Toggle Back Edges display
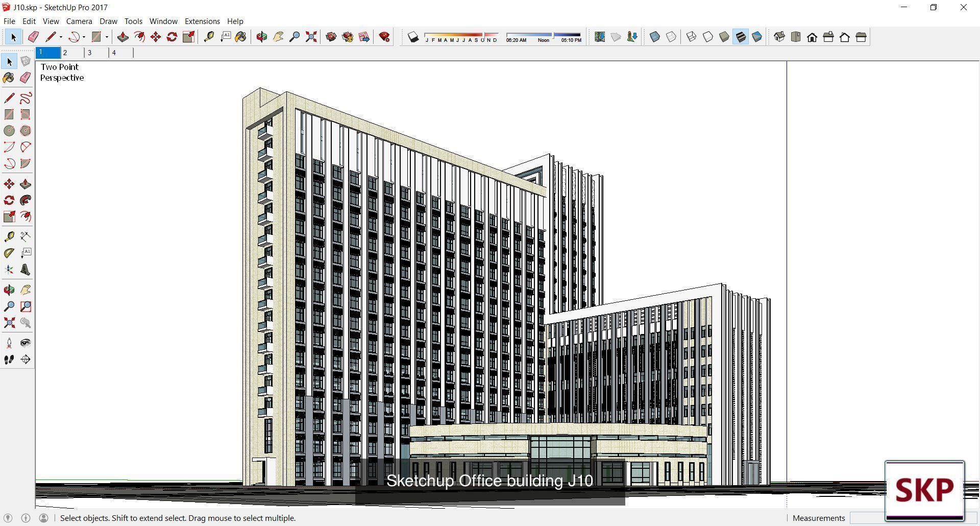 click(671, 37)
